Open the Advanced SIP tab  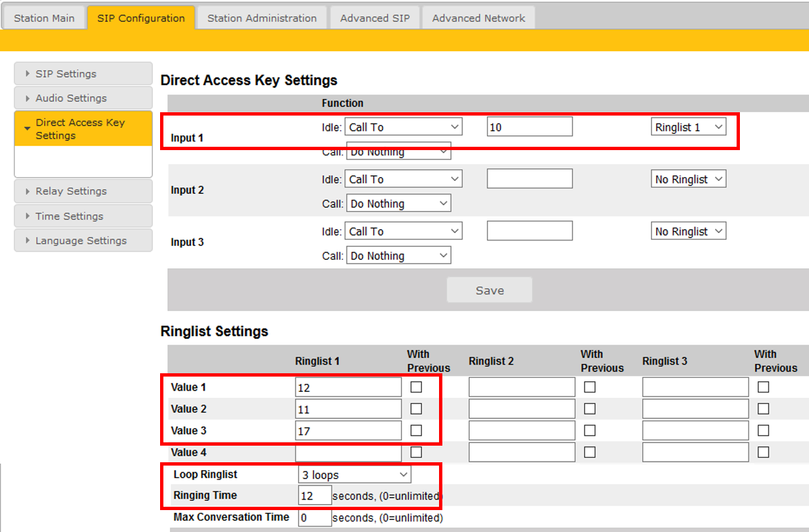click(375, 18)
